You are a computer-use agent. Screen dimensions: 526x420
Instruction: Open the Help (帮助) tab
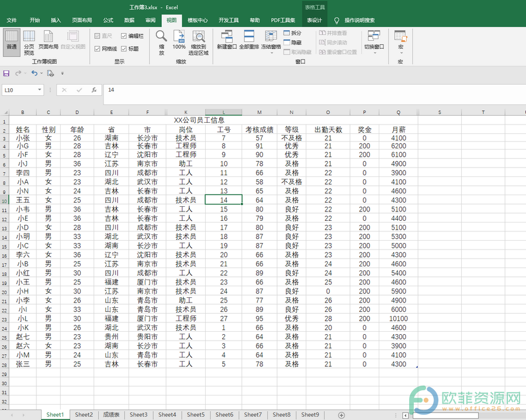pos(255,20)
